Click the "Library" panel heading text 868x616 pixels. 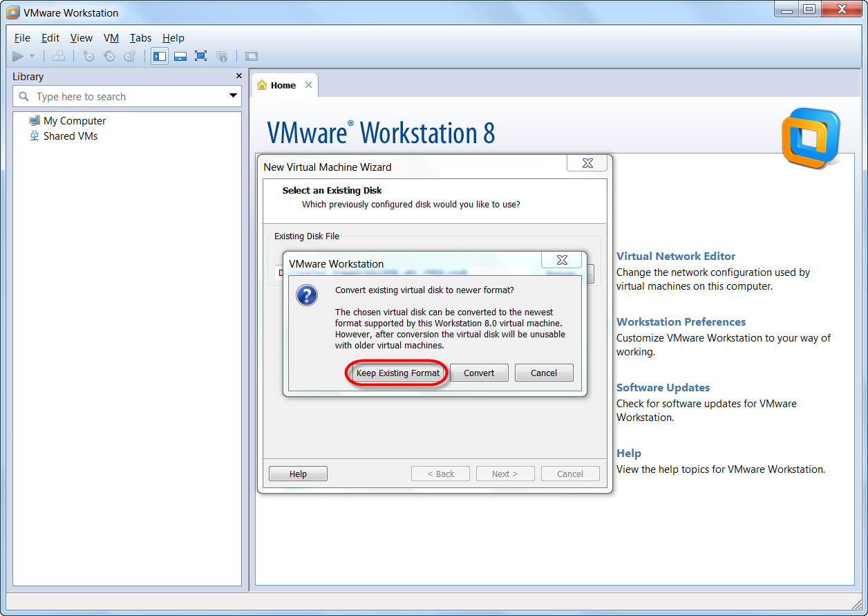coord(28,77)
